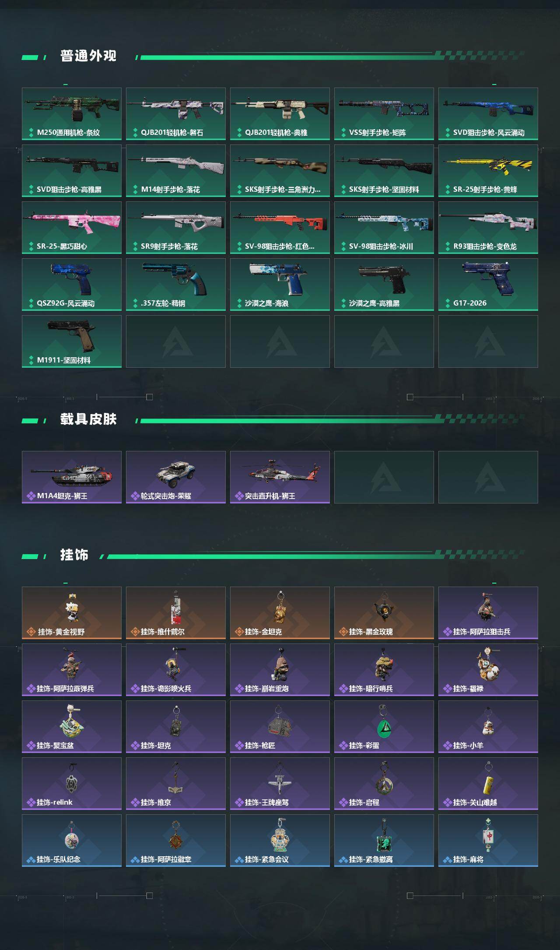Pick the 挂饰-relink charm

[72, 784]
